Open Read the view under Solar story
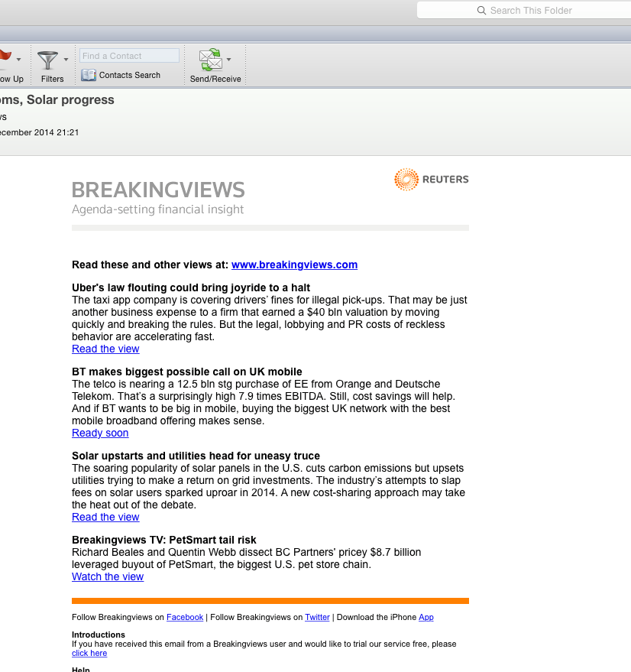The image size is (631, 672). [x=105, y=517]
